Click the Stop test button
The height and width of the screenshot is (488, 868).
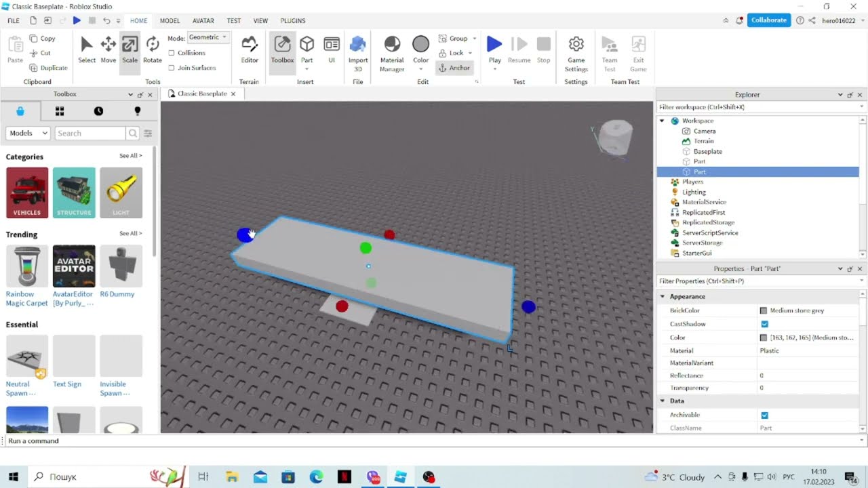pyautogui.click(x=544, y=51)
